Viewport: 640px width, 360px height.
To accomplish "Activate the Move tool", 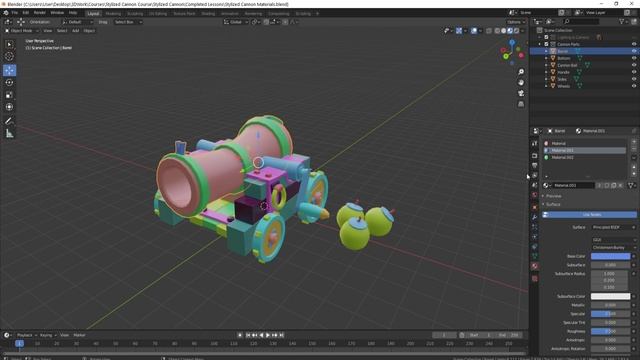I will click(x=9, y=70).
